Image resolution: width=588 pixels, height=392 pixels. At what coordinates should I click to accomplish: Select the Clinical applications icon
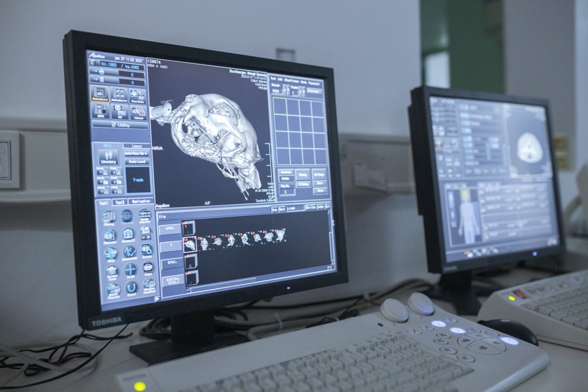tap(138, 113)
